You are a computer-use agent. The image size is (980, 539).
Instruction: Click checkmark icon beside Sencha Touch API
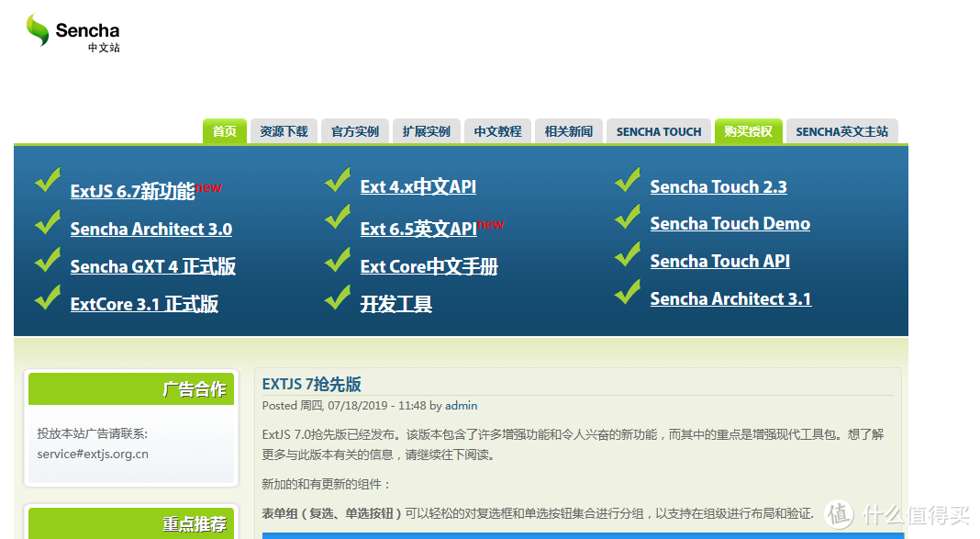[x=629, y=253]
